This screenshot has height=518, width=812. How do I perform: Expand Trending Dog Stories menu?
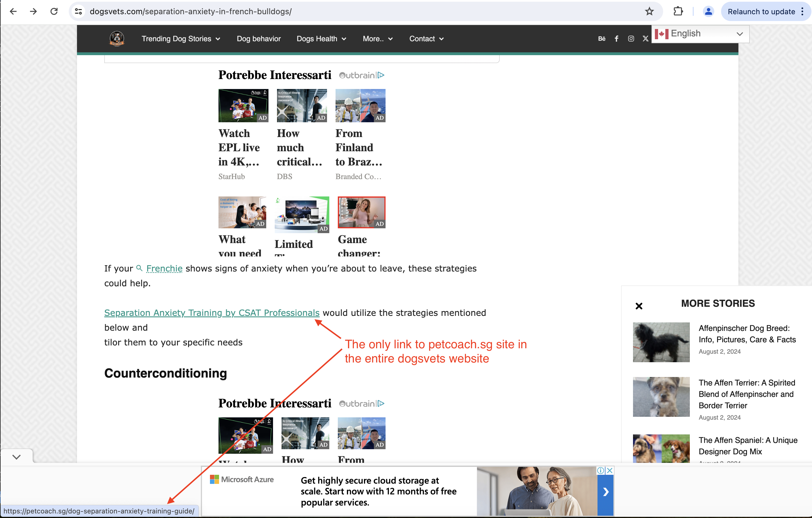click(181, 39)
